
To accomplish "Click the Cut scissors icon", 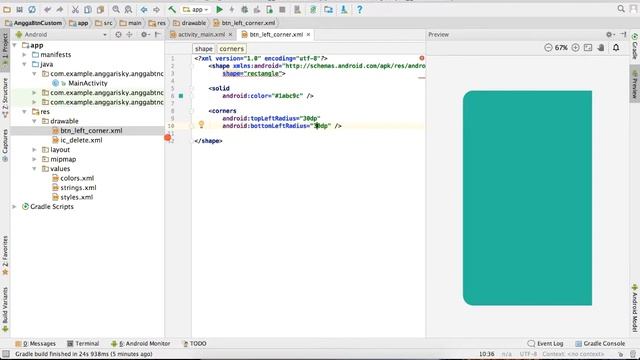I will click(76, 9).
